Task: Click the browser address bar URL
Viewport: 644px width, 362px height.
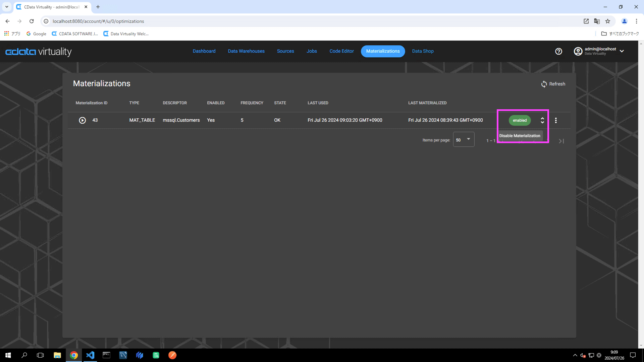Action: click(98, 21)
